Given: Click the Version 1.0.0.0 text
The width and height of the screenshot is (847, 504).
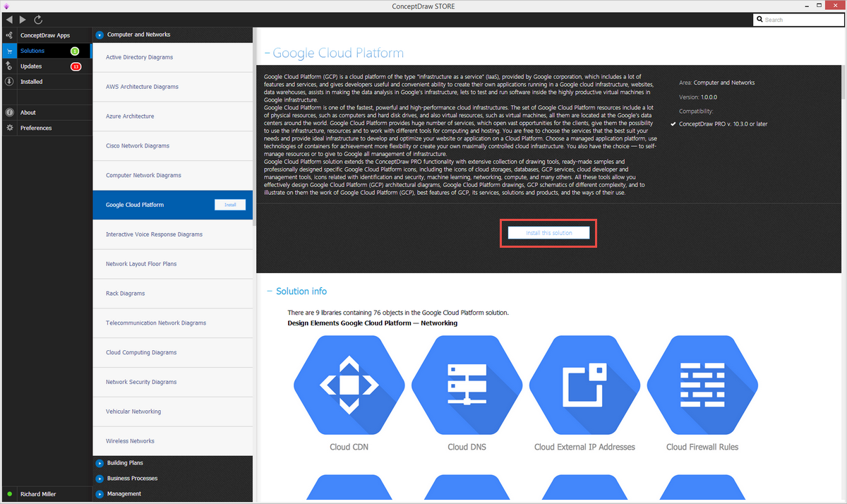Looking at the screenshot, I should pos(698,97).
